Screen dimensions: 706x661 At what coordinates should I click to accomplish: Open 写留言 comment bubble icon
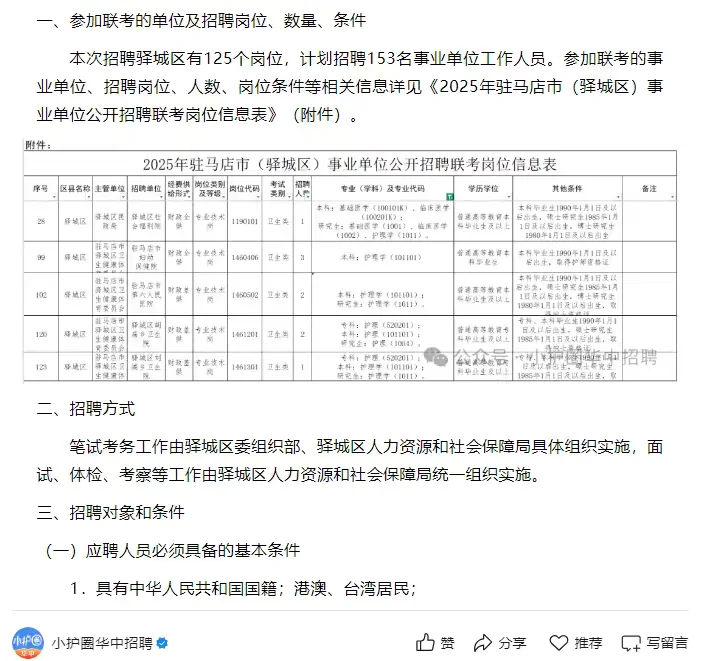(x=631, y=643)
